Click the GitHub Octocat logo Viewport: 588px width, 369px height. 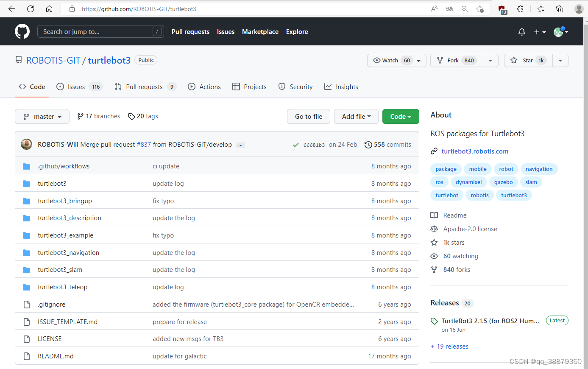22,31
